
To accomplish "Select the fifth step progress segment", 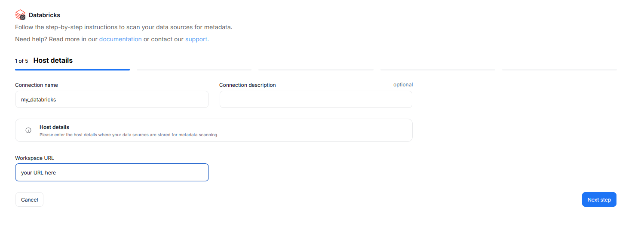I will tap(559, 69).
